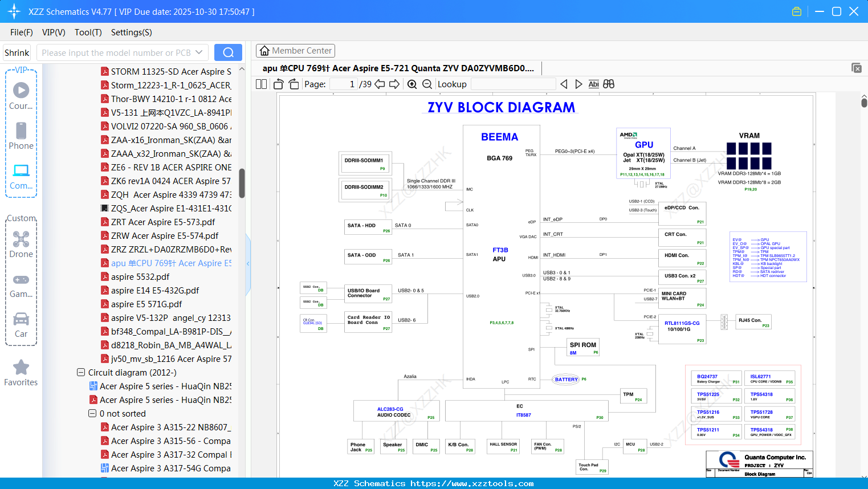Toggle the Abi match-case option
The height and width of the screenshot is (489, 868).
tap(593, 84)
